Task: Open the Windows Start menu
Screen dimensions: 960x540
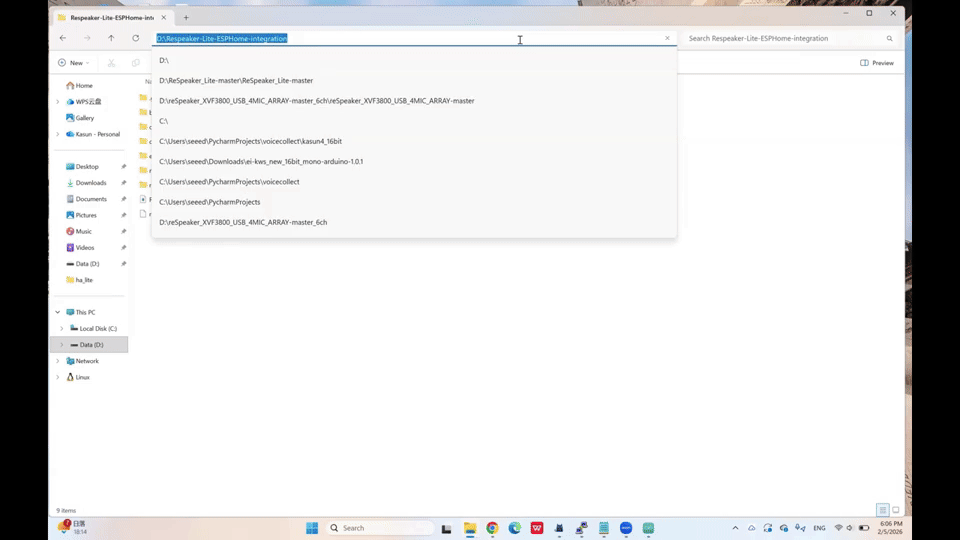Action: pyautogui.click(x=311, y=528)
